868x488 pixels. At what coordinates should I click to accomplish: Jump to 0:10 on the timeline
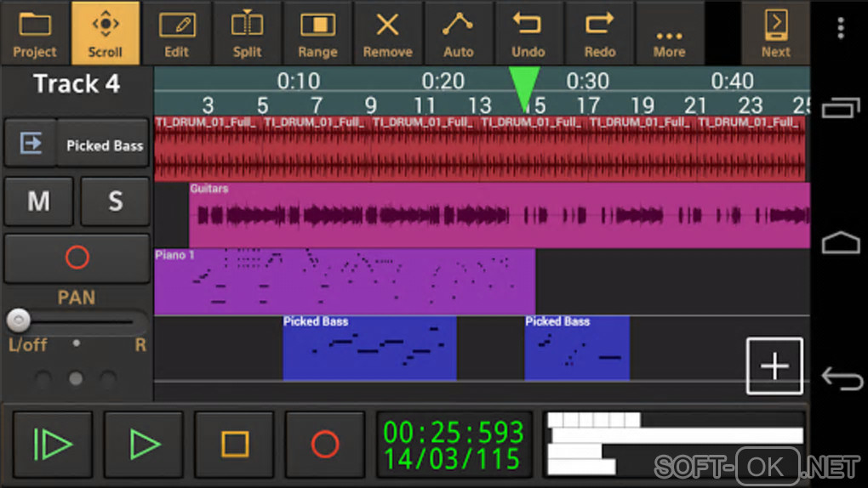coord(299,81)
